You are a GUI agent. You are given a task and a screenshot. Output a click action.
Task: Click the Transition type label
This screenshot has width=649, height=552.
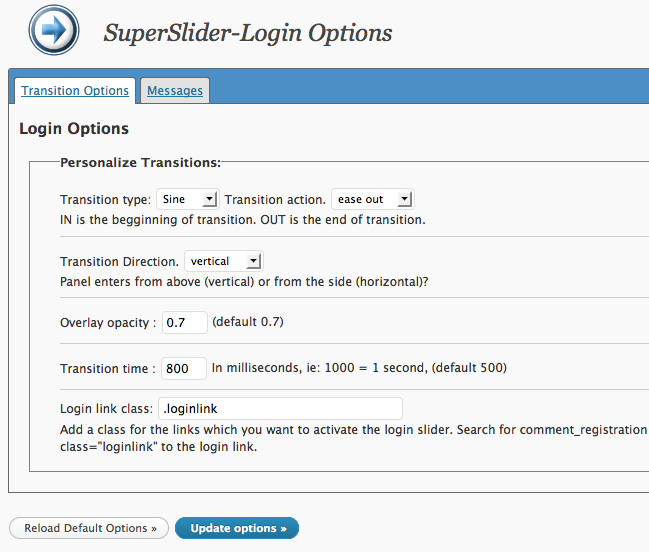(105, 200)
